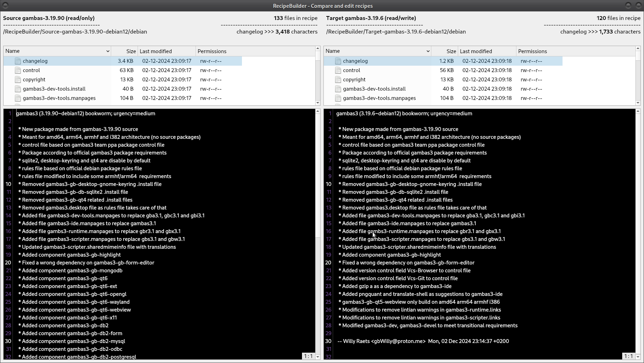644x363 pixels.
Task: Click Target header Target gambas-3.19.6 (read/write)
Action: tap(371, 18)
